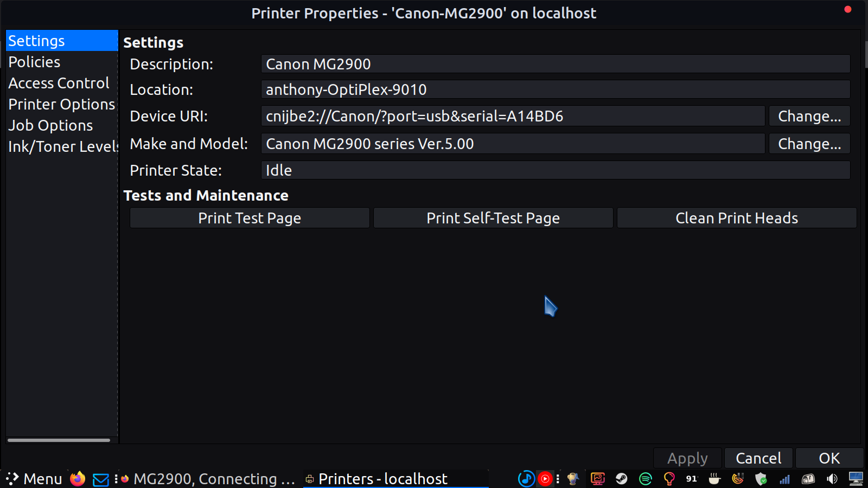
Task: Switch to 'Printers - localhost' taskbar window
Action: tap(396, 479)
